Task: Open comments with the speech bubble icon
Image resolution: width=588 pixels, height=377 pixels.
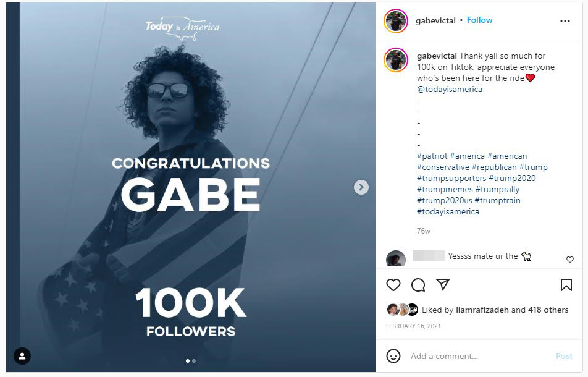Action: coord(418,285)
